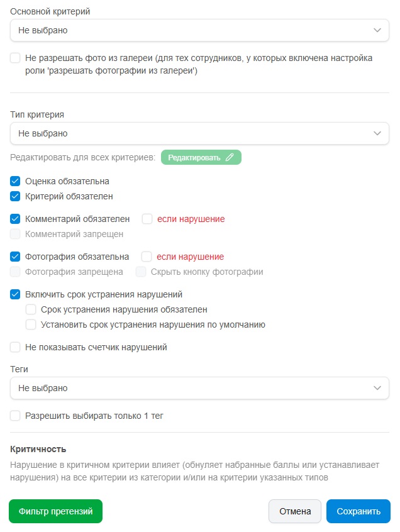Check Срок устранения нарушения обязателен

[31, 309]
